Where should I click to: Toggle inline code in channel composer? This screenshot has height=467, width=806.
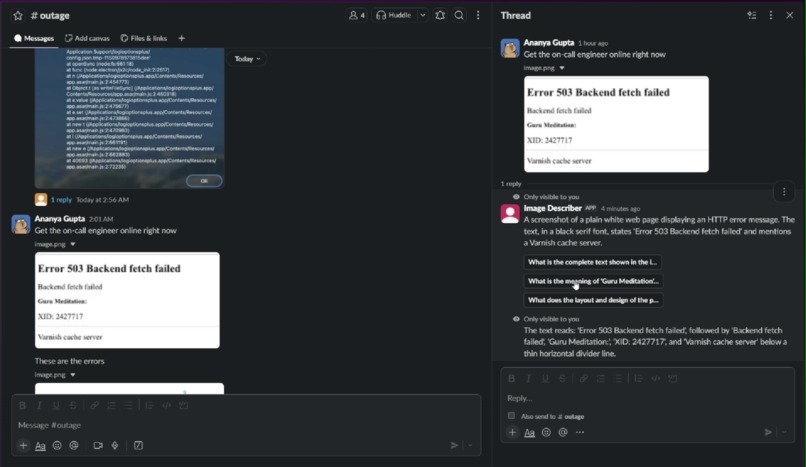[x=167, y=405]
